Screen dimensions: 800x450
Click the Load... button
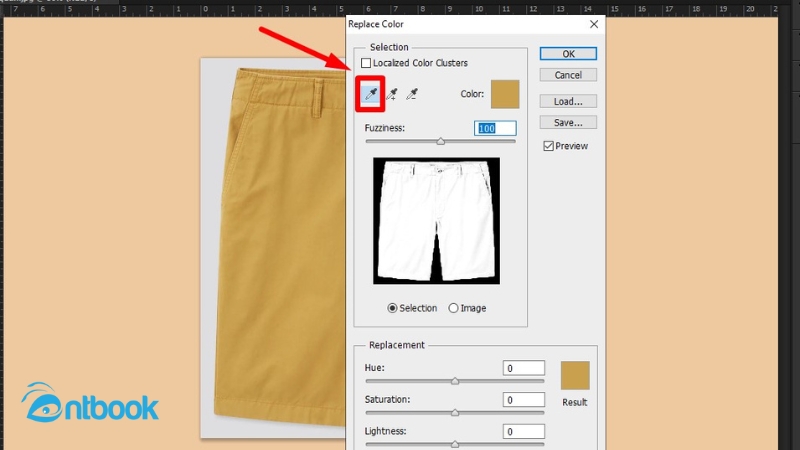click(568, 102)
